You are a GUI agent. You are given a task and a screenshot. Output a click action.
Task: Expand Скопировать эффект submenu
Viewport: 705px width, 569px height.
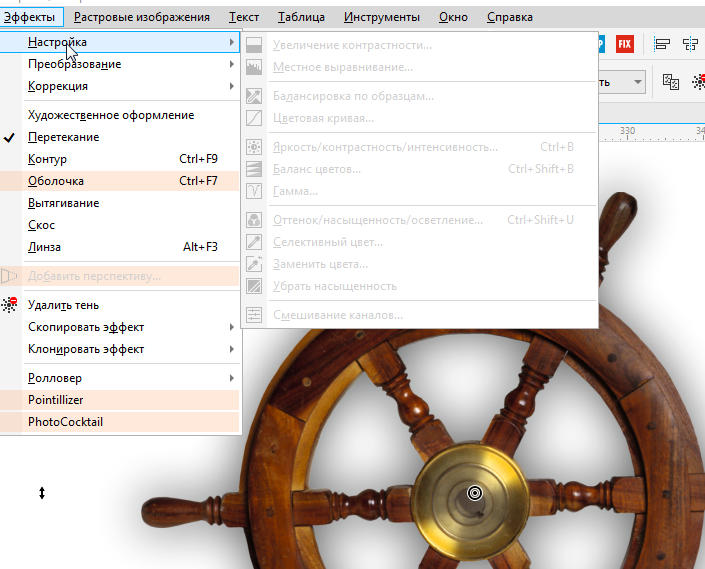click(119, 327)
